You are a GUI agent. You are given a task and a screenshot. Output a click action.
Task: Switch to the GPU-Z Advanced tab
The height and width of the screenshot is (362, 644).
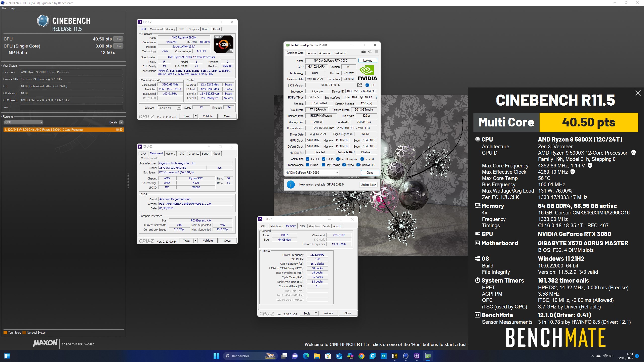[x=325, y=53]
